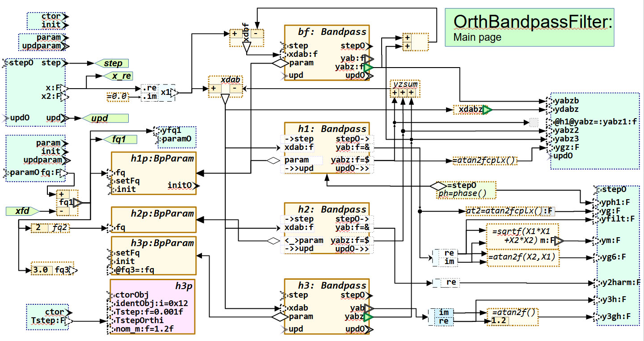Click the '=0.0' constant box

click(x=118, y=96)
